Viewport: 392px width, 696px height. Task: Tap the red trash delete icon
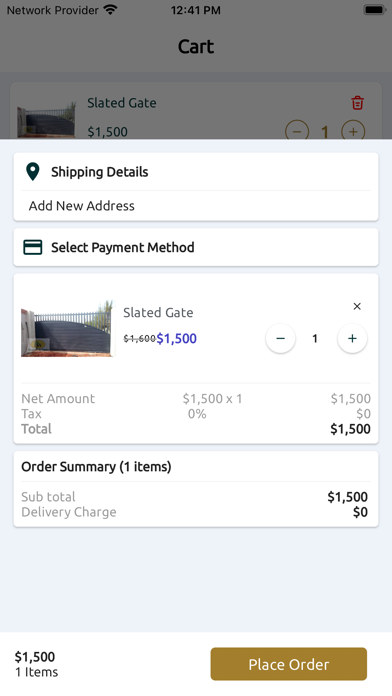tap(357, 103)
